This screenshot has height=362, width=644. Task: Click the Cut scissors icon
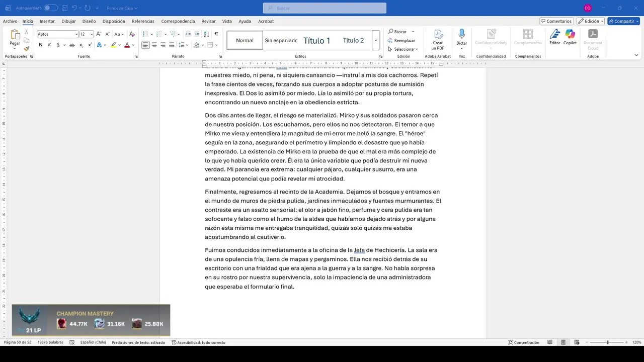pyautogui.click(x=27, y=32)
